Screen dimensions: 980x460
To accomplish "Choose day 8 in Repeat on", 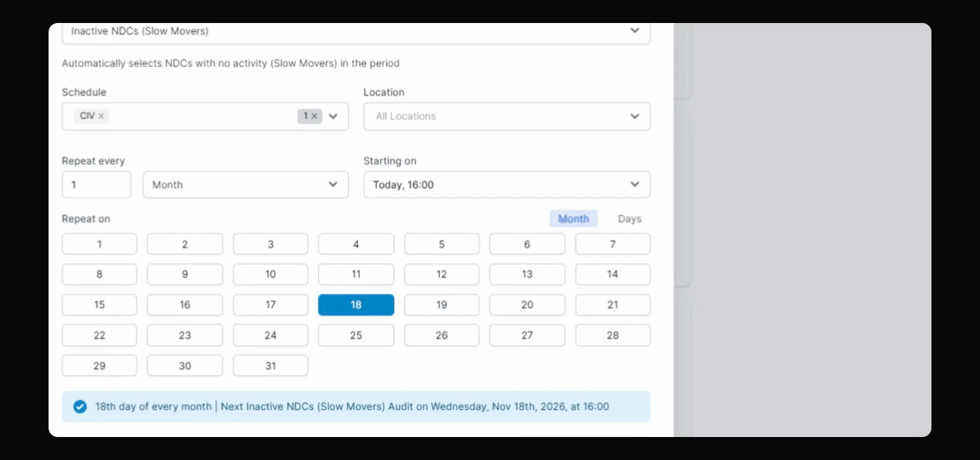I will 99,274.
